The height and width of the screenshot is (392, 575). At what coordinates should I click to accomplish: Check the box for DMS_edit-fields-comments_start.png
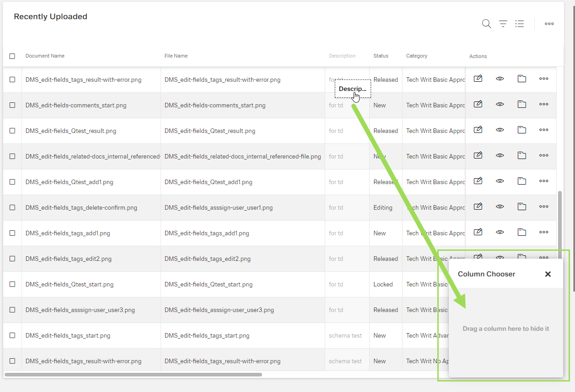(x=12, y=105)
